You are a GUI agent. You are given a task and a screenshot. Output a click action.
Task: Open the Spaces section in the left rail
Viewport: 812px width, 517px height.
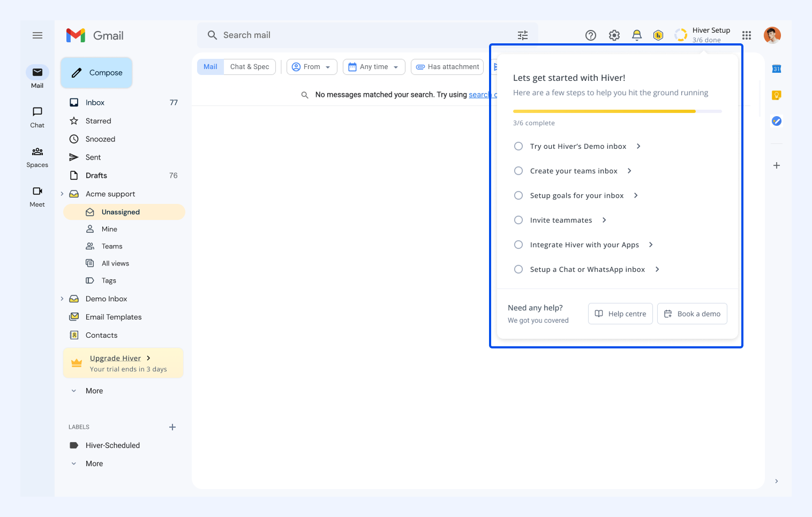pos(37,157)
